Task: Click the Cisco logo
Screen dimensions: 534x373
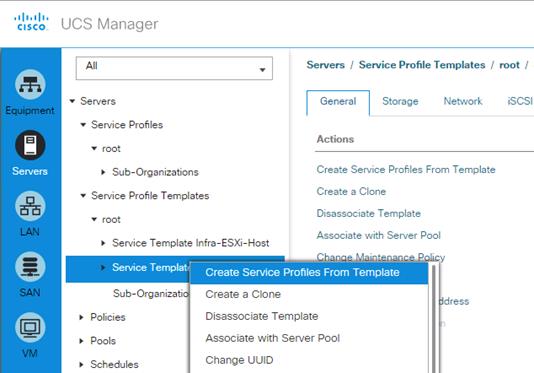Action: (31, 22)
